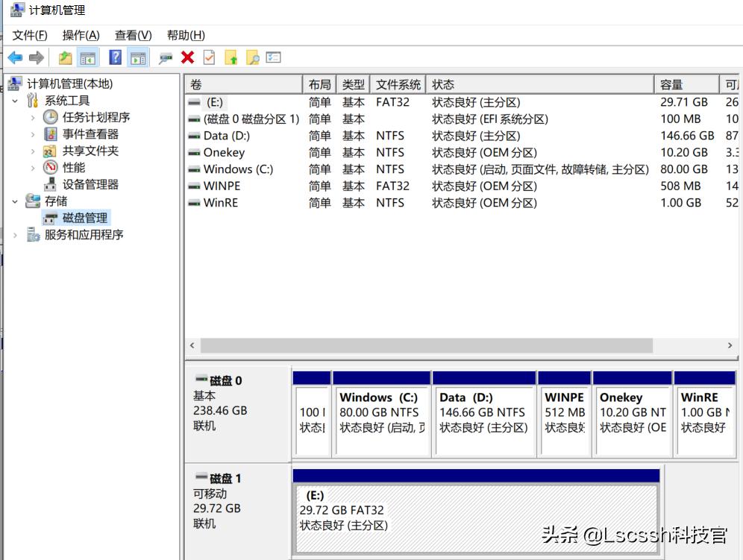Expand the 任务计划程序 tree node
This screenshot has width=743, height=560.
[x=33, y=117]
